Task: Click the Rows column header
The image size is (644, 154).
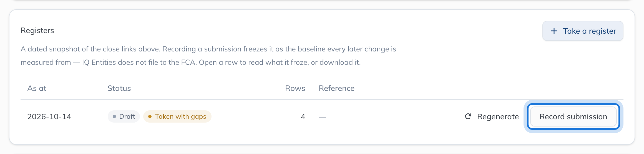Action: [295, 88]
